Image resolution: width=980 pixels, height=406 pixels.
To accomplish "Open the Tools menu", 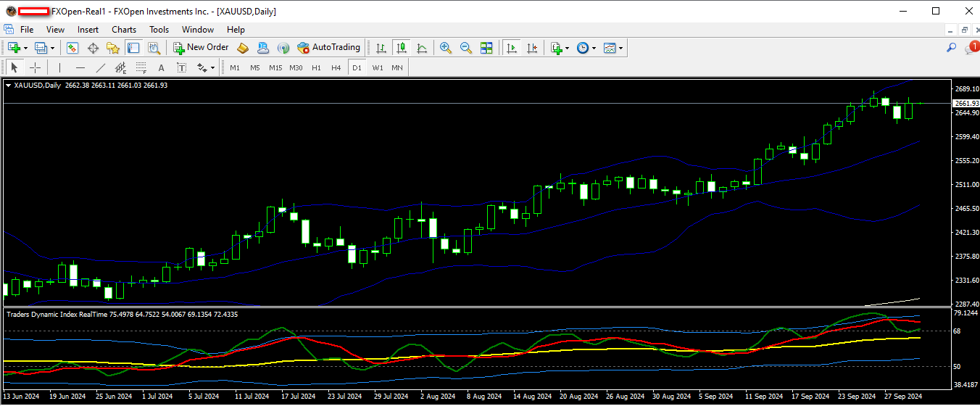I will [x=159, y=30].
